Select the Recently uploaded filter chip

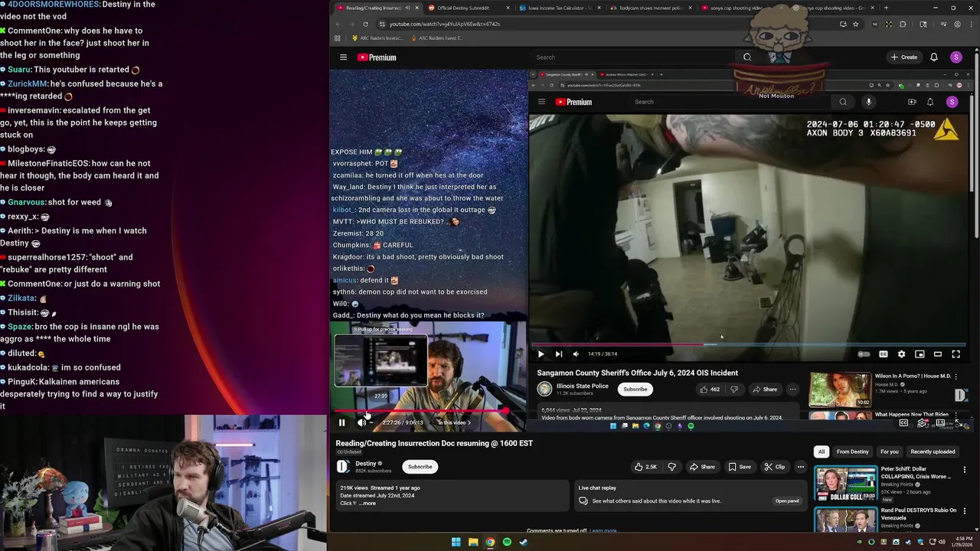pyautogui.click(x=933, y=452)
